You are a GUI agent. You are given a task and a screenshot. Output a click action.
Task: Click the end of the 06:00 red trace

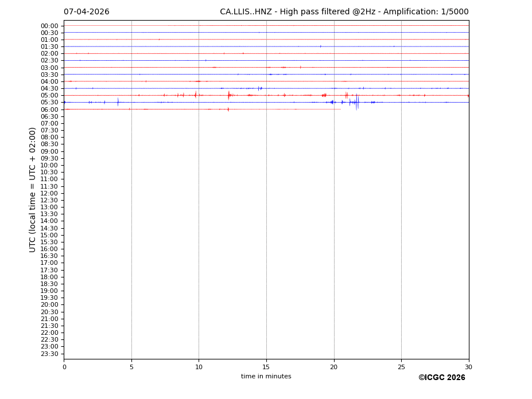tap(340, 109)
